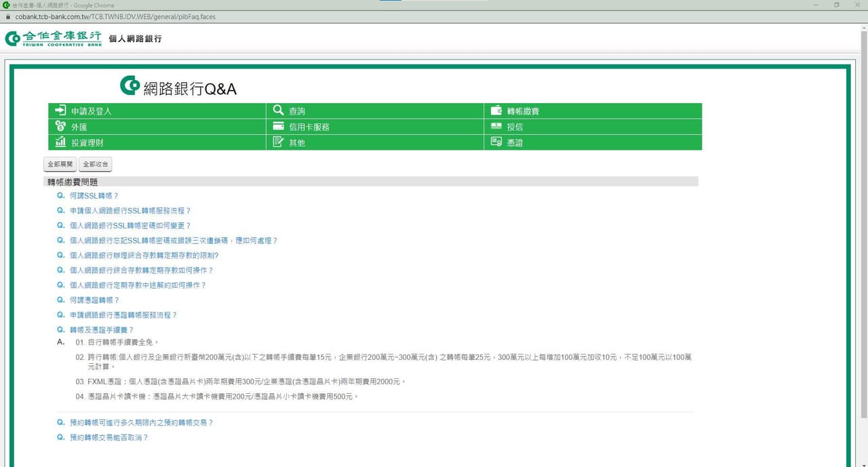
Task: Open question 個人網路銀行SSL轉帳密碼如何變更？
Action: (130, 226)
